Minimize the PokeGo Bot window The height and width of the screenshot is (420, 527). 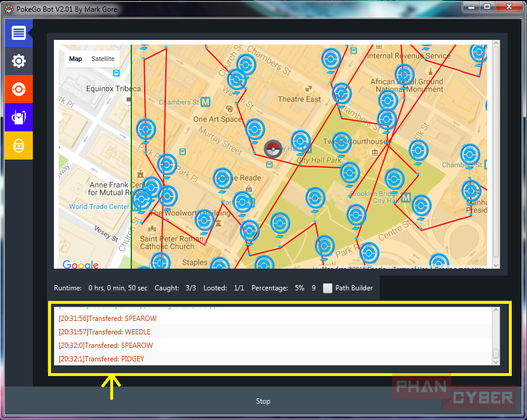tap(471, 6)
